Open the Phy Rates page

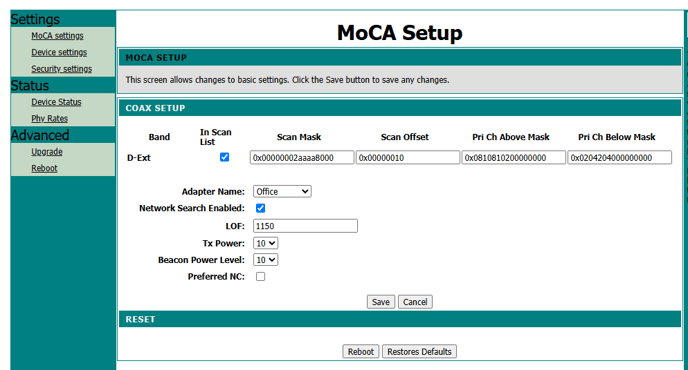[x=49, y=119]
